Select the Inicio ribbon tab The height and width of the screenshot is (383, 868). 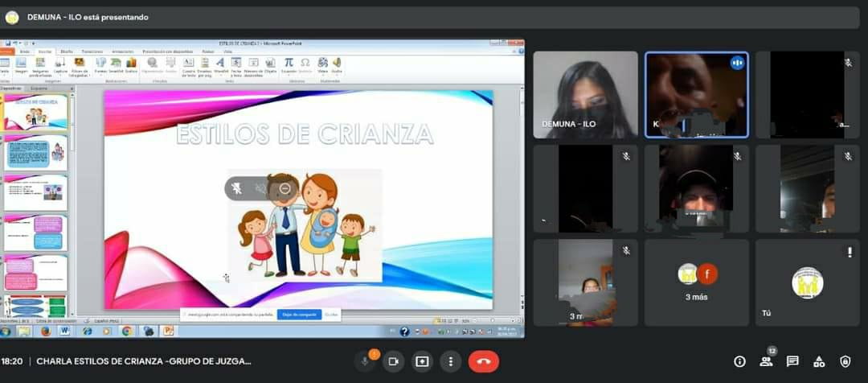click(24, 51)
